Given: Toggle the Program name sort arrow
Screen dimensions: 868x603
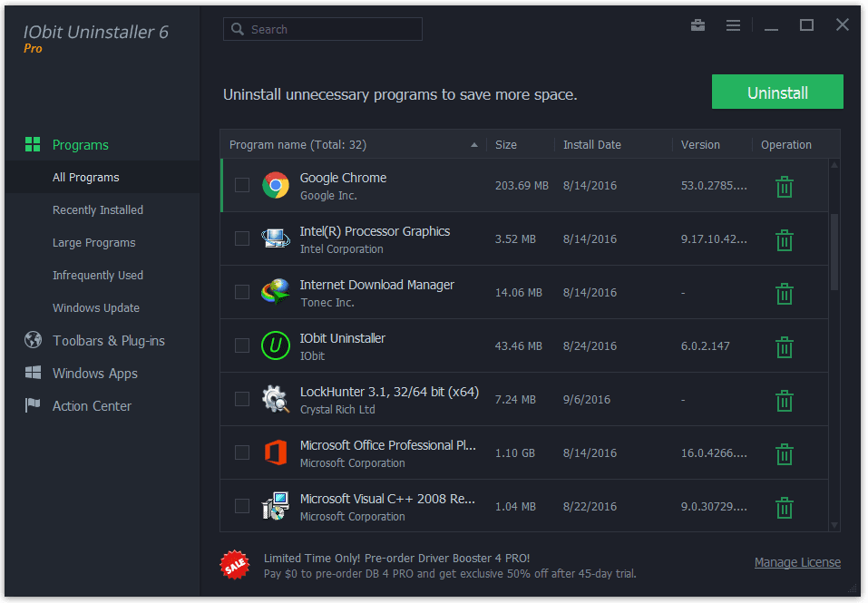Looking at the screenshot, I should tap(473, 145).
